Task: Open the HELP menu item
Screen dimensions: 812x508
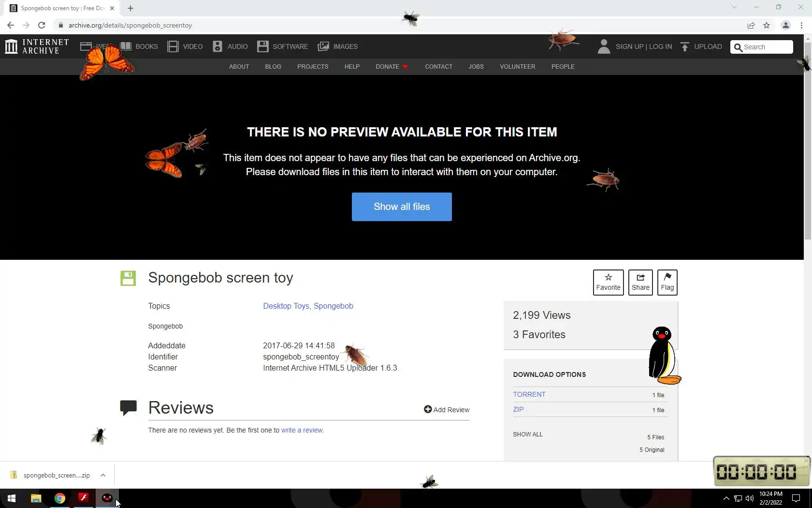Action: (x=352, y=67)
